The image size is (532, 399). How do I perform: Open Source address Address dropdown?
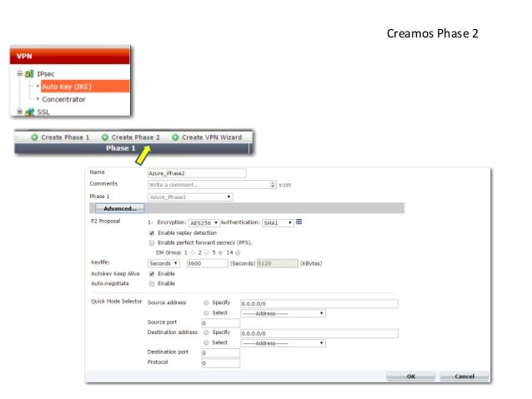pyautogui.click(x=283, y=313)
